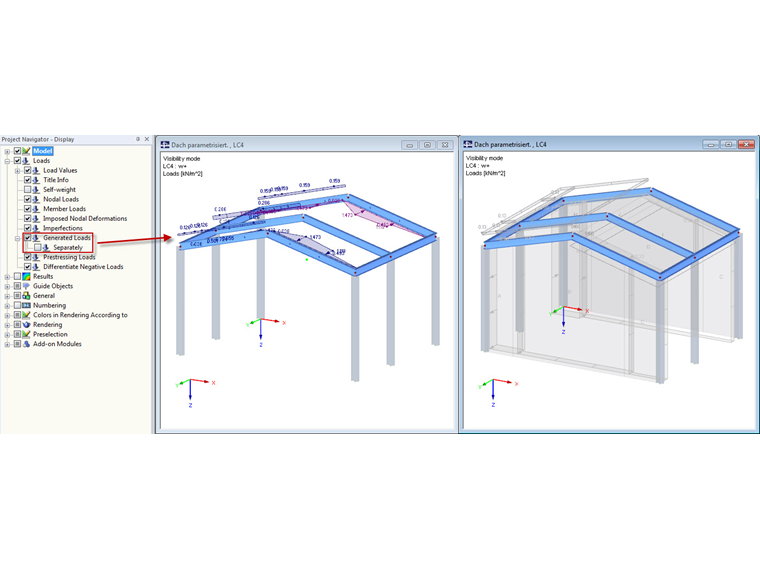Enable the Numbering checkbox
Image resolution: width=760 pixels, height=570 pixels.
point(17,305)
